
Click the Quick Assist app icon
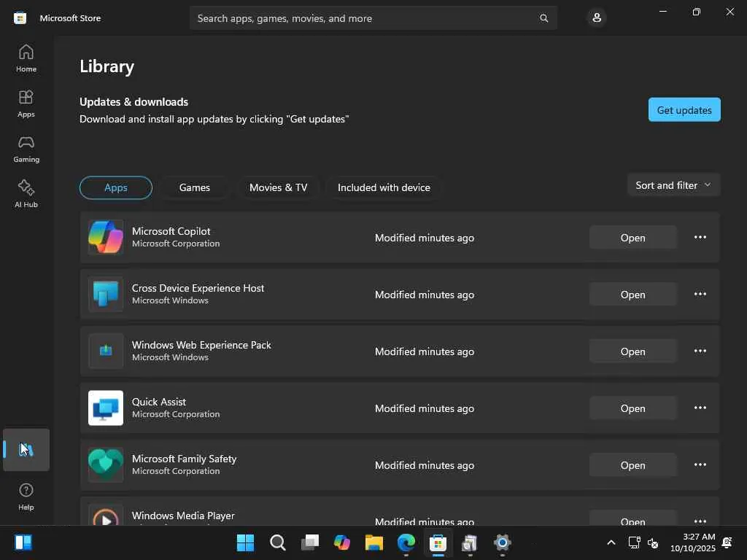coord(106,408)
